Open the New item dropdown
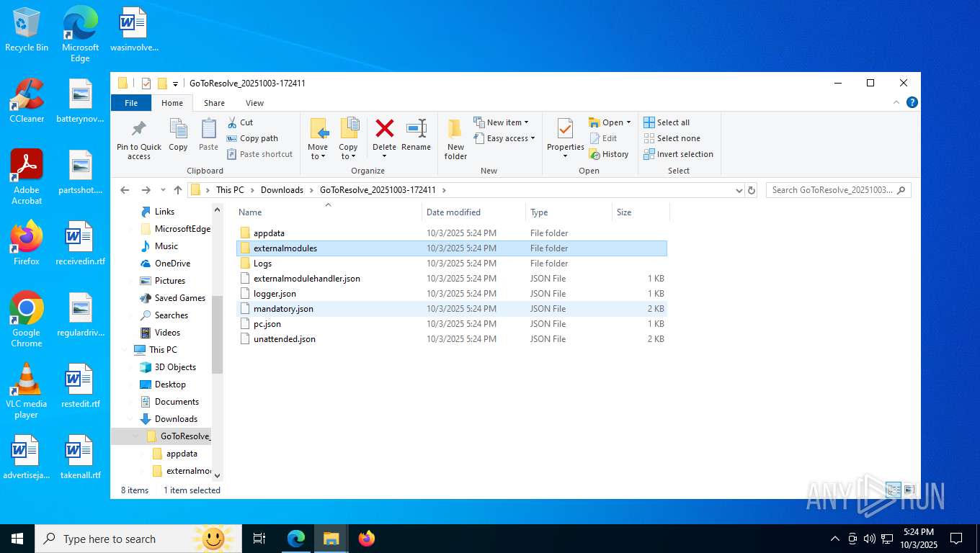This screenshot has height=553, width=980. coord(502,122)
